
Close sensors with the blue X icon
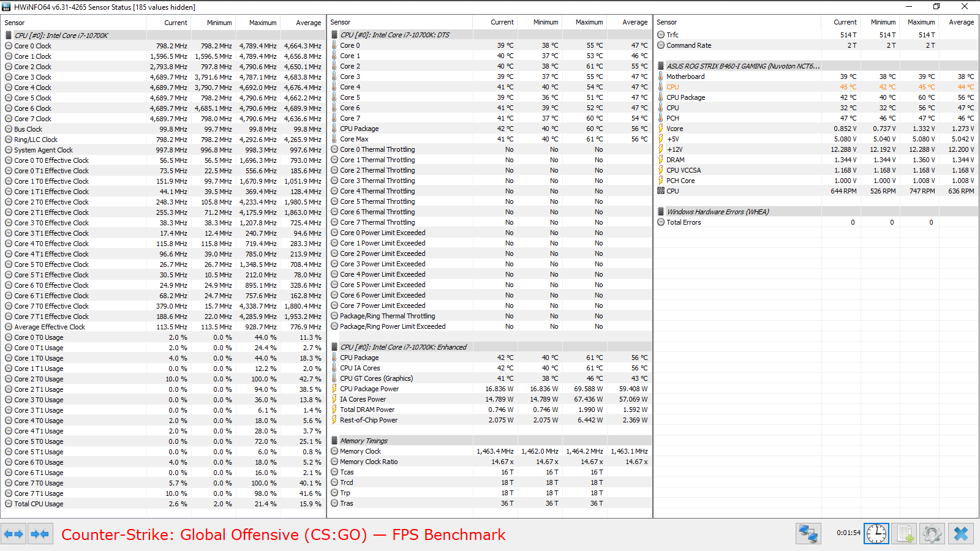[x=961, y=534]
